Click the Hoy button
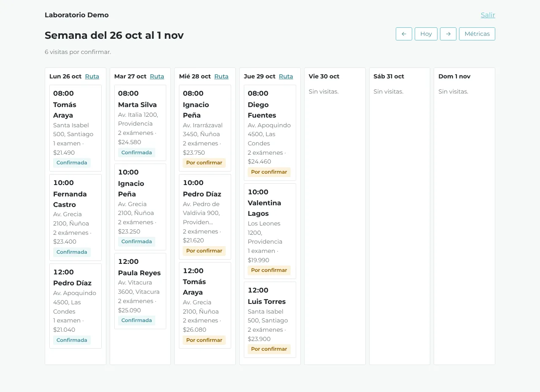The height and width of the screenshot is (392, 540). tap(426, 34)
